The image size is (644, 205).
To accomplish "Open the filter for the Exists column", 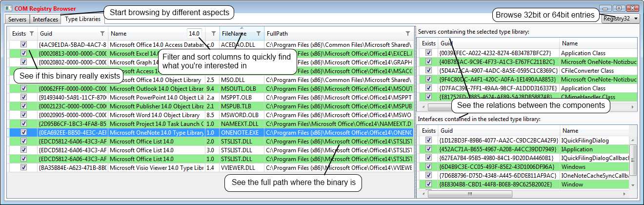I will [x=32, y=34].
